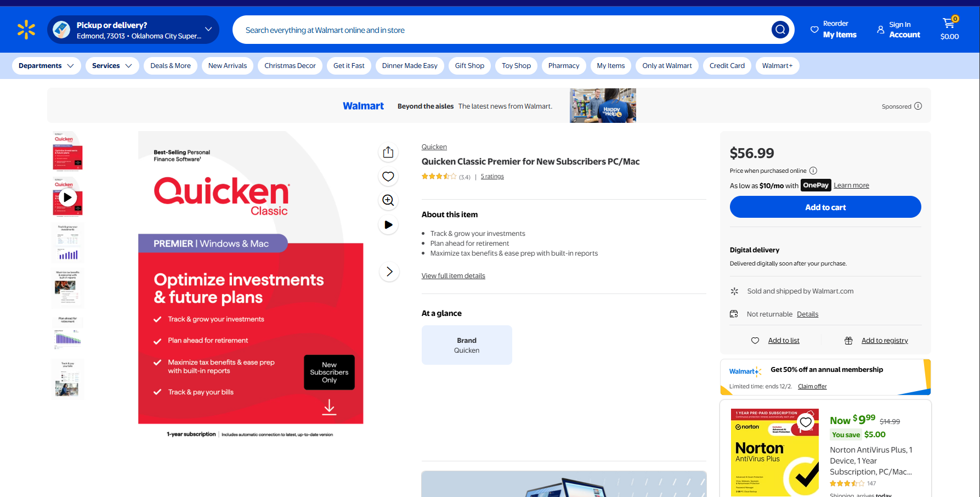
Task: Click the star rating of Quicken
Action: (439, 177)
